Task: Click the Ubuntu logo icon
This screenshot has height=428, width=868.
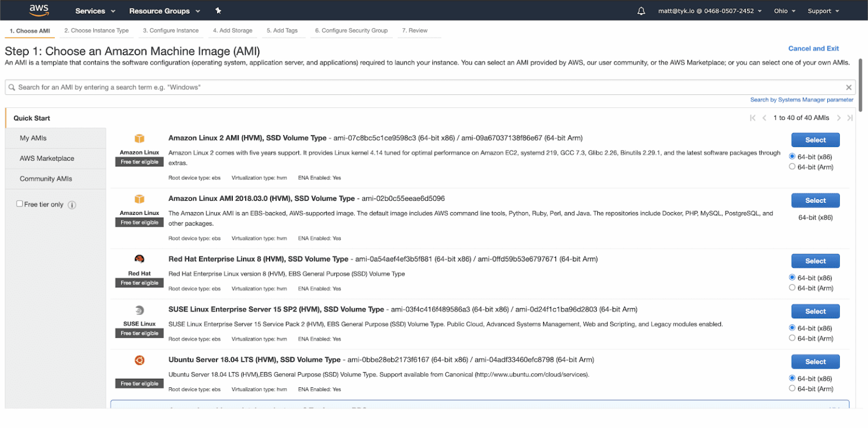Action: click(140, 360)
